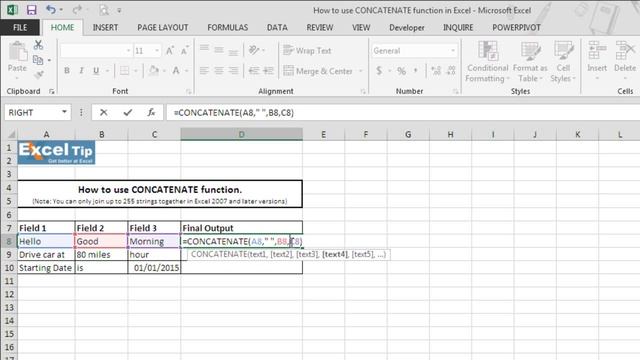Click Increase Indent icon
Viewport: 640px width, 360px height.
(269, 71)
